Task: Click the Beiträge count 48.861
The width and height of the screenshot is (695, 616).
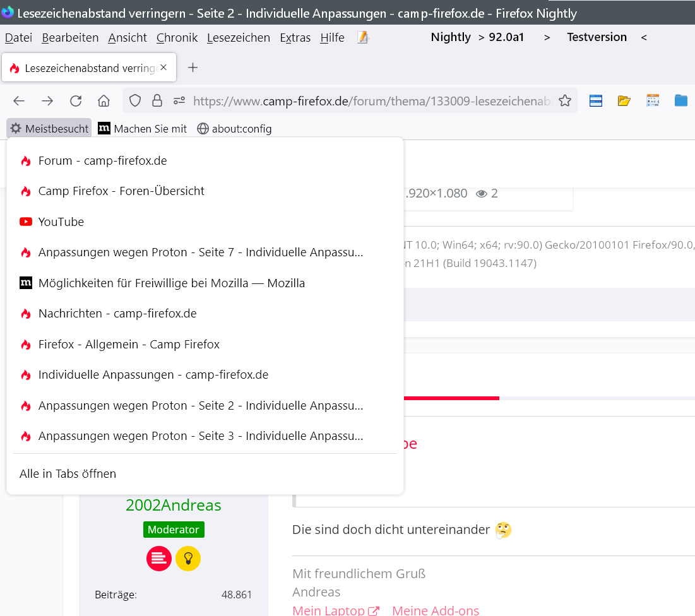Action: click(237, 595)
